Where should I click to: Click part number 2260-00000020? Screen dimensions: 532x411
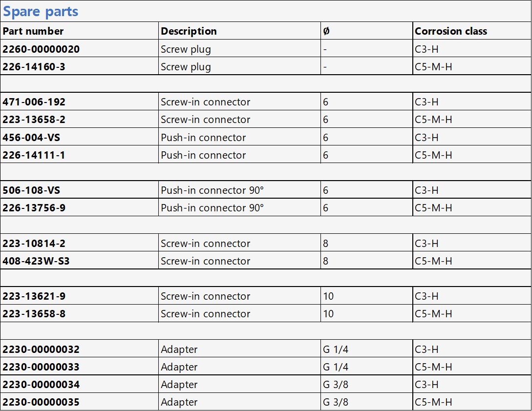[x=41, y=49]
